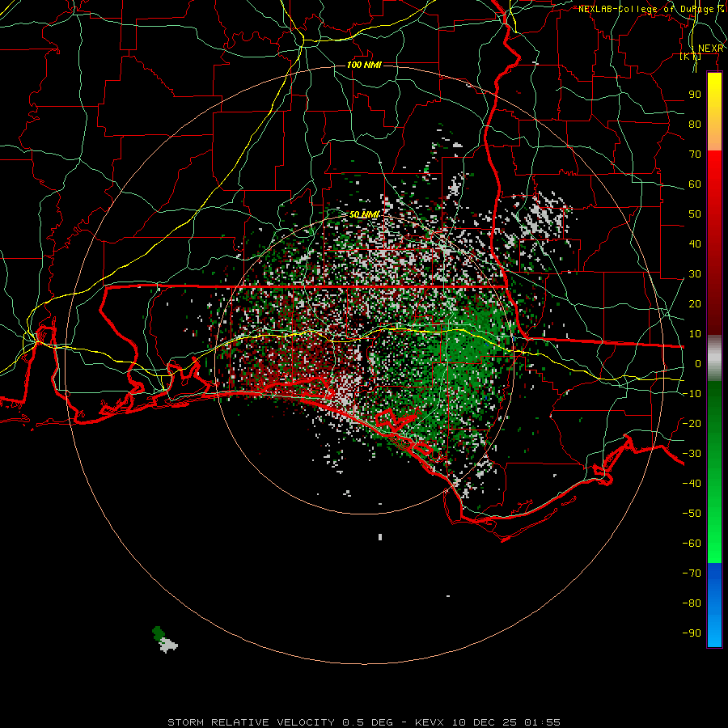
Task: Click the KEVX radar site identifier
Action: 430,722
